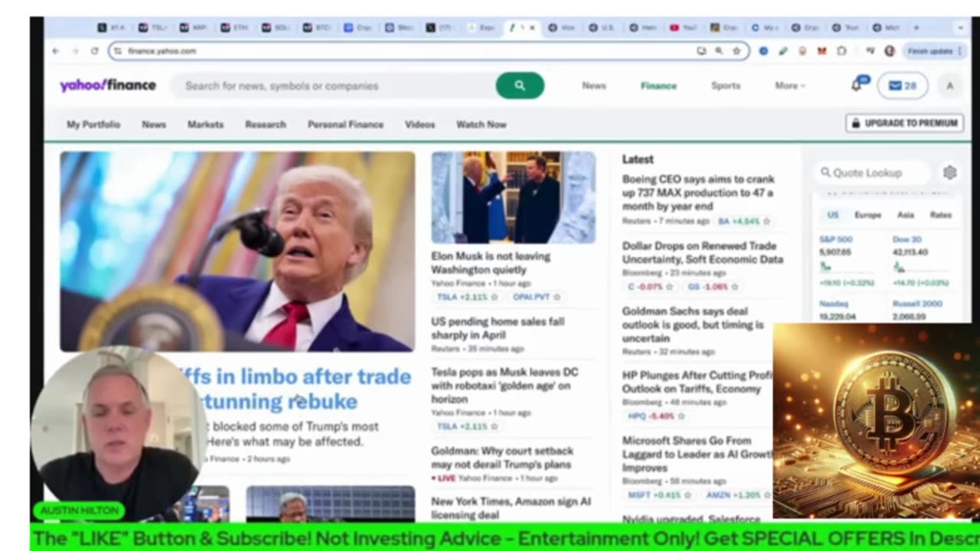Star the GS ticker chip
980x551 pixels.
point(734,287)
